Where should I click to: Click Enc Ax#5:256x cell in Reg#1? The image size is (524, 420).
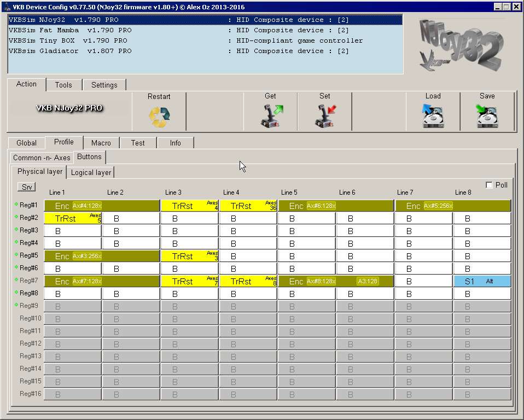point(453,206)
